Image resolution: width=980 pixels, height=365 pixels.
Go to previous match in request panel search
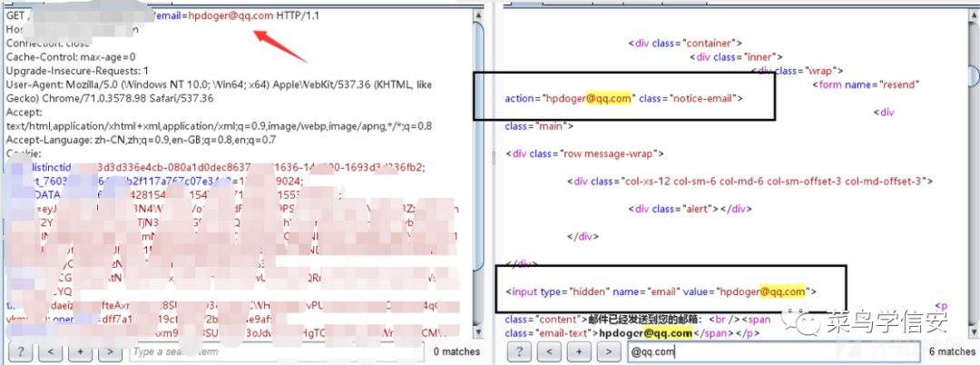[x=49, y=351]
